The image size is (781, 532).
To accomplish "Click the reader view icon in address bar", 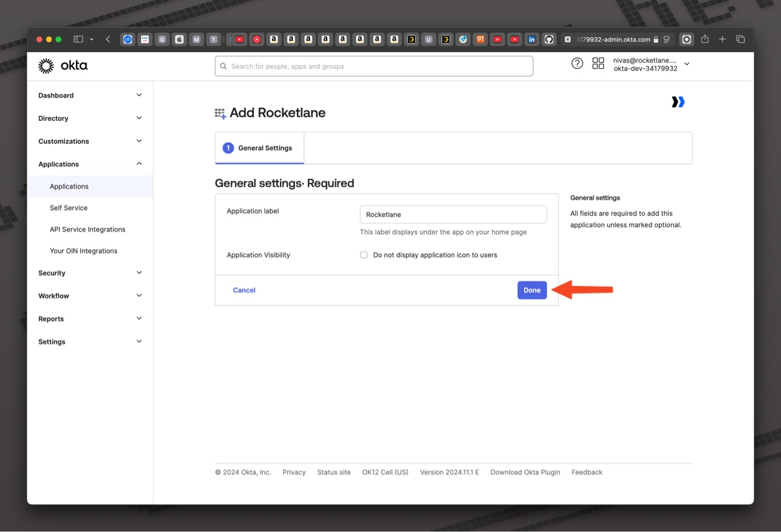I will (666, 40).
